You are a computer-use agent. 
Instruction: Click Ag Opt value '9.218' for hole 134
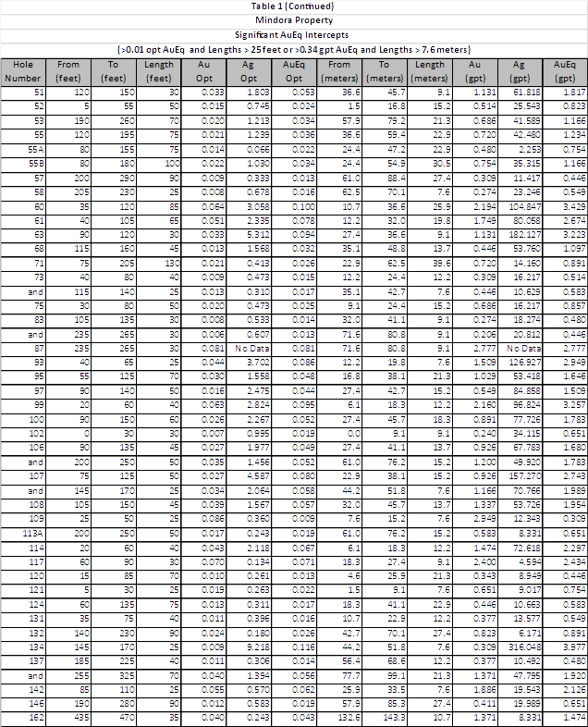(258, 647)
